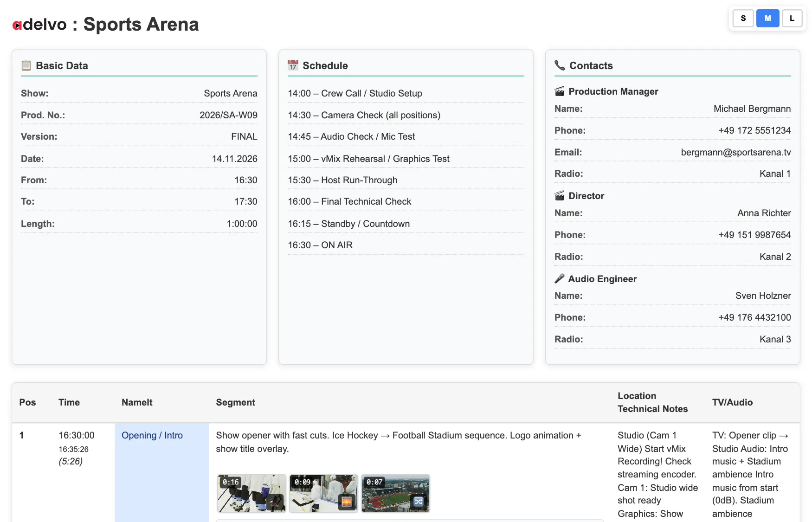The width and height of the screenshot is (812, 522).
Task: Click the Contacts phone icon
Action: coord(560,65)
